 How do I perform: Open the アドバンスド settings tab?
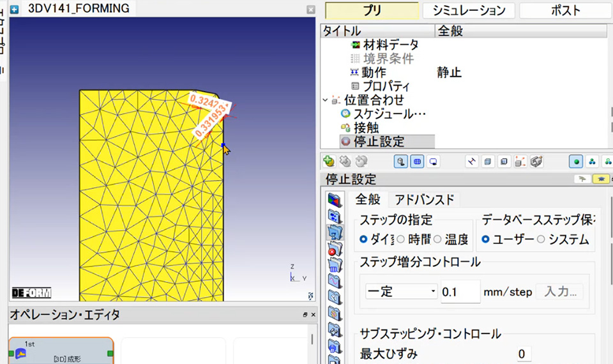tap(425, 200)
